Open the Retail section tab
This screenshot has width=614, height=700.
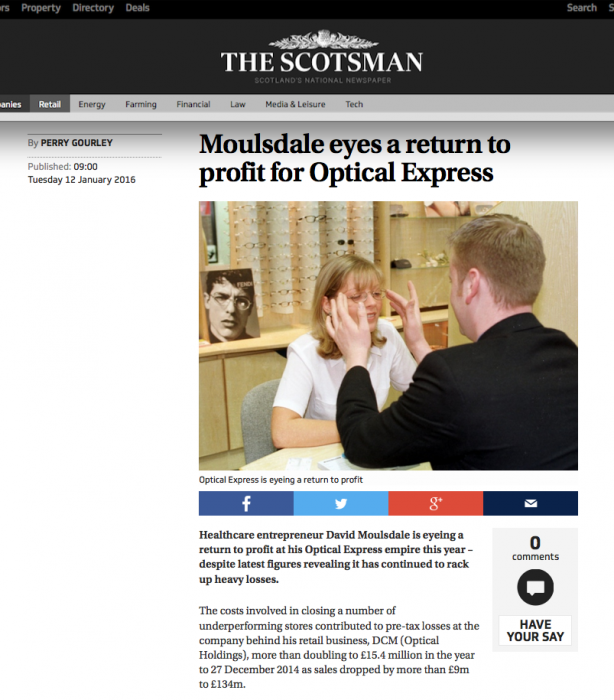click(50, 104)
